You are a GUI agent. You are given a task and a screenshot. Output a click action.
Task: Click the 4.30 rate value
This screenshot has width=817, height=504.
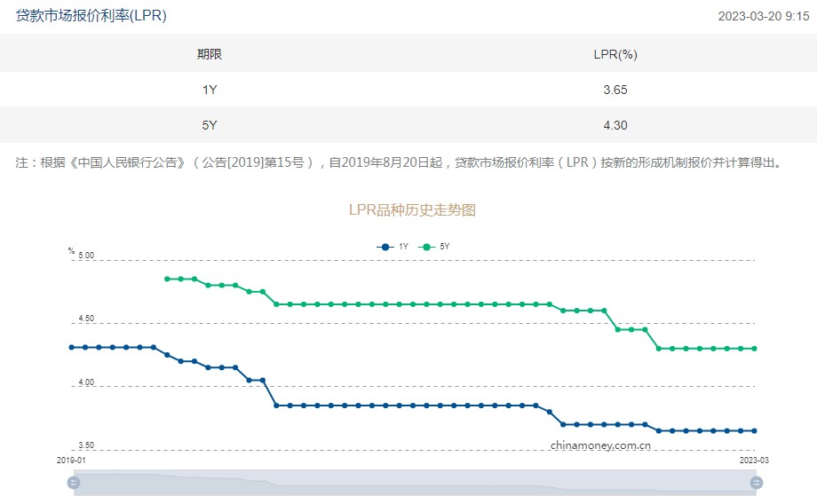[615, 125]
